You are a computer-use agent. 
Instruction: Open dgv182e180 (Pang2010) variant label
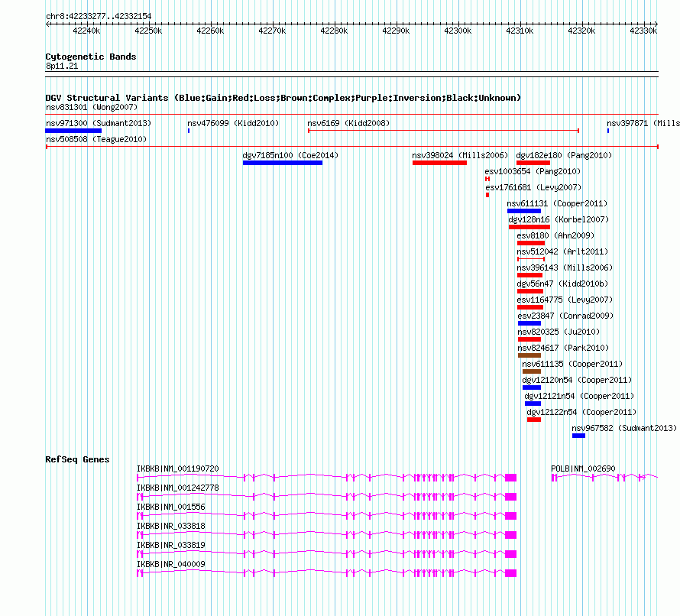564,155
